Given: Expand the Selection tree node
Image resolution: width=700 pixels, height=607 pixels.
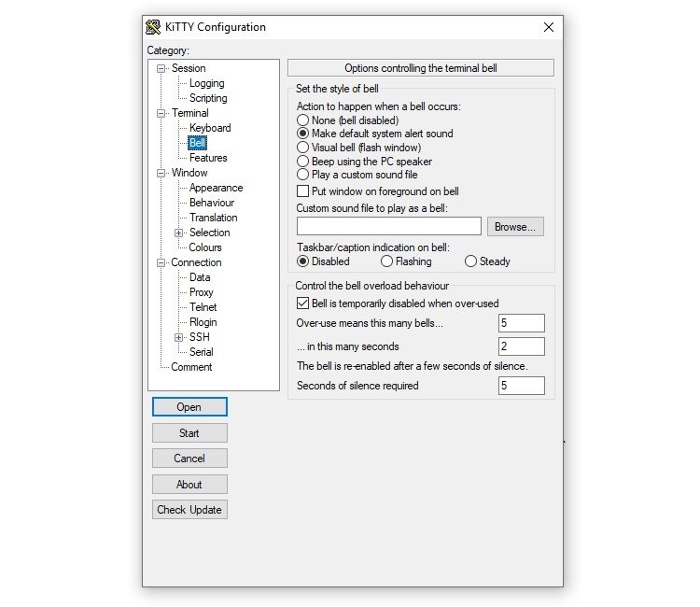Looking at the screenshot, I should (178, 233).
